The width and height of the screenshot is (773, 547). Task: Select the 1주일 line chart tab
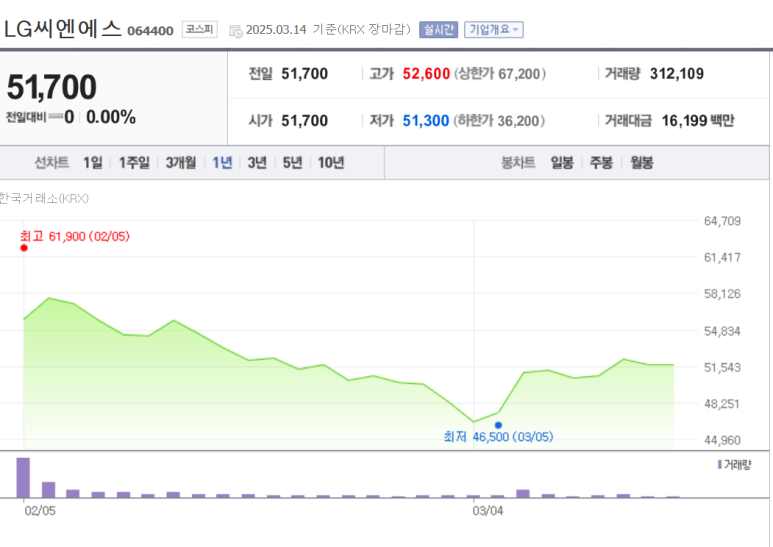[134, 163]
